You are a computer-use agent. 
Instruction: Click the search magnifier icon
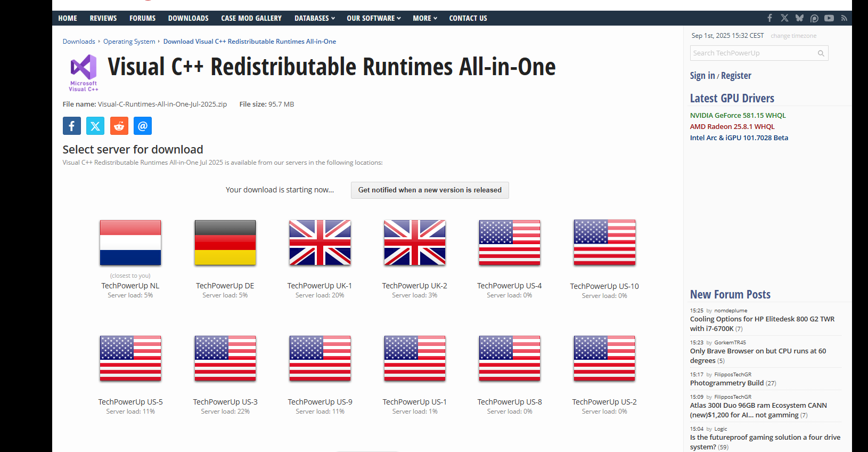pos(821,53)
